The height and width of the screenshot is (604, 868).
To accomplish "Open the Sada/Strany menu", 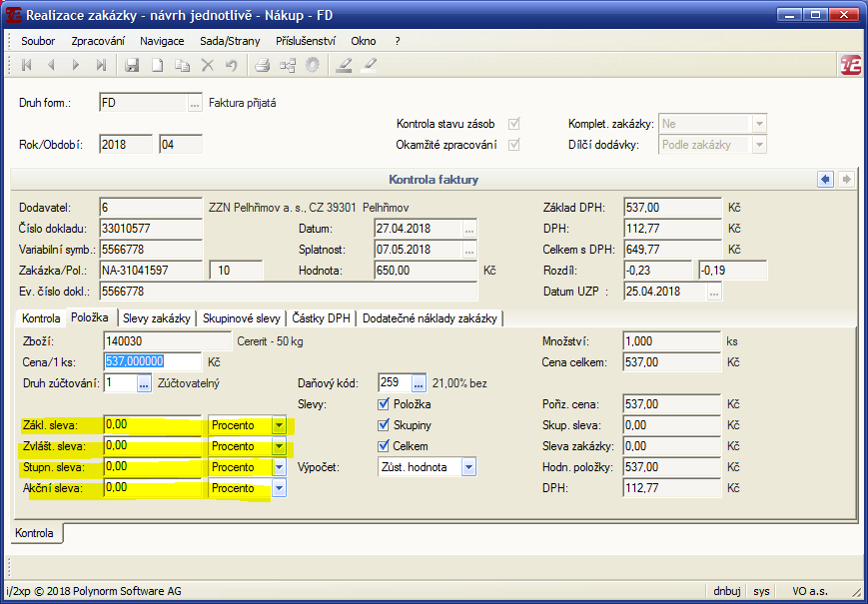I will tap(231, 41).
